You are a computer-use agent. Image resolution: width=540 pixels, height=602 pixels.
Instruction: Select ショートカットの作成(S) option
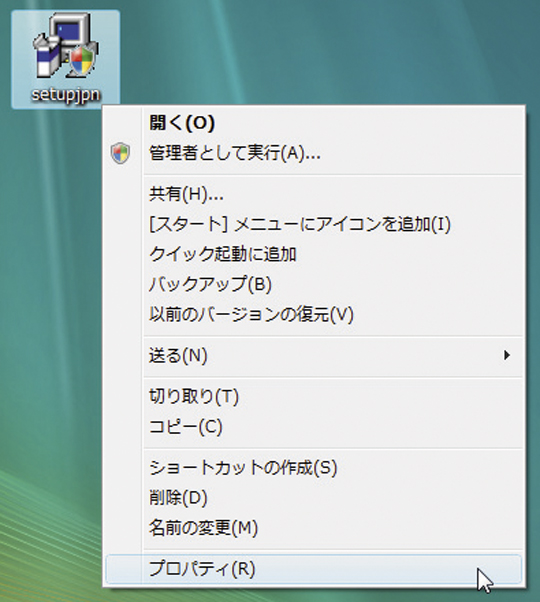point(314,468)
